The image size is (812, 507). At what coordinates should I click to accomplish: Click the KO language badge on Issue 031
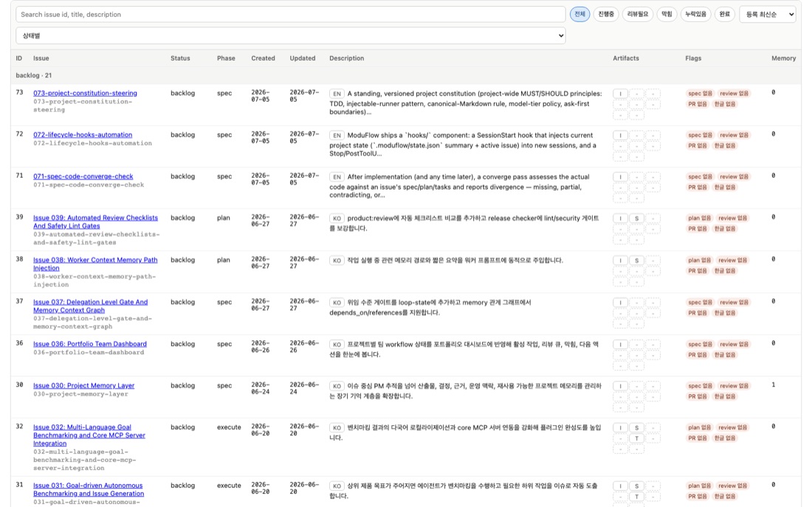click(x=337, y=486)
